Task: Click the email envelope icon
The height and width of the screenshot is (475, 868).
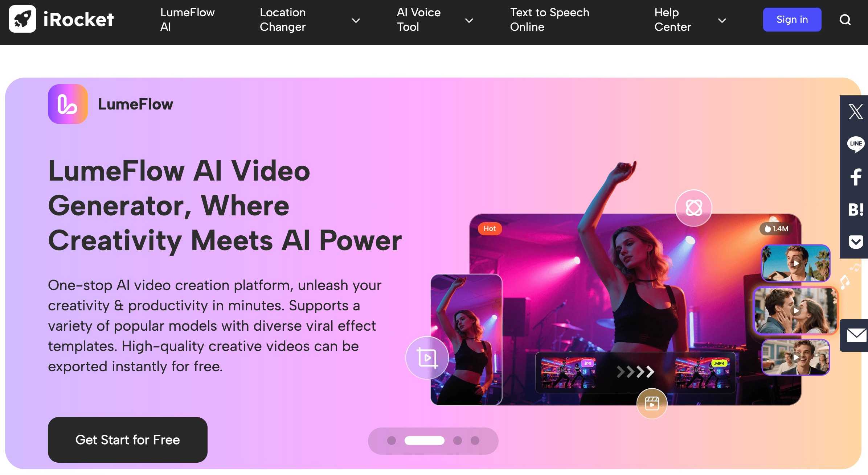Action: (x=856, y=335)
